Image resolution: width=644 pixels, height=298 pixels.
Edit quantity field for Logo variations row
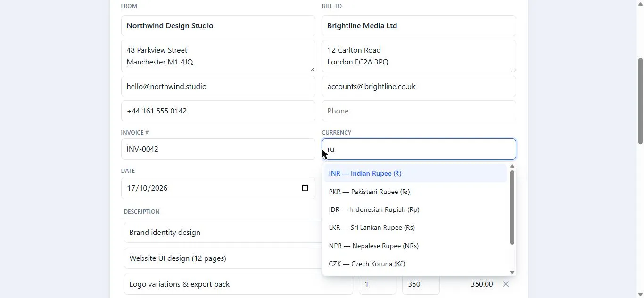coord(377,284)
